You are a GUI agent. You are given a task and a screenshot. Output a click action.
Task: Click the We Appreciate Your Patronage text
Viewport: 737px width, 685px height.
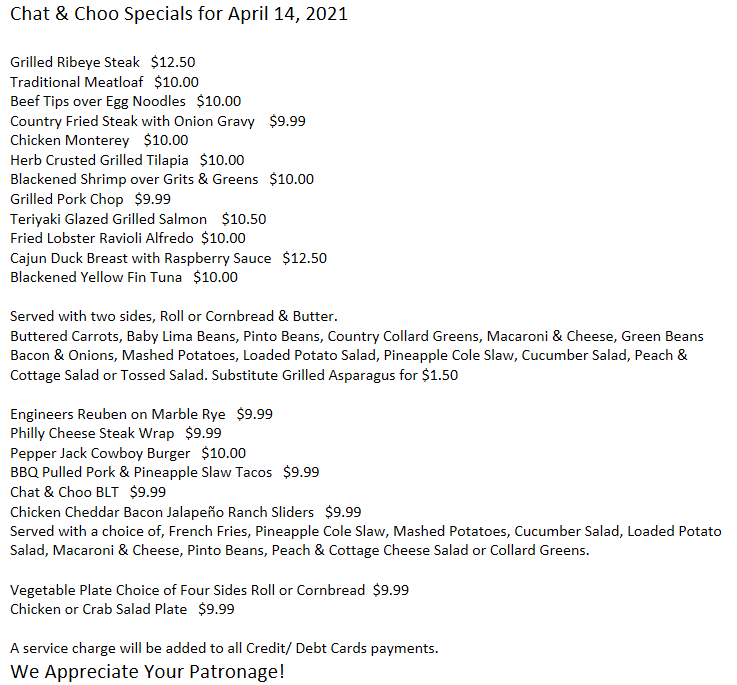(x=148, y=672)
